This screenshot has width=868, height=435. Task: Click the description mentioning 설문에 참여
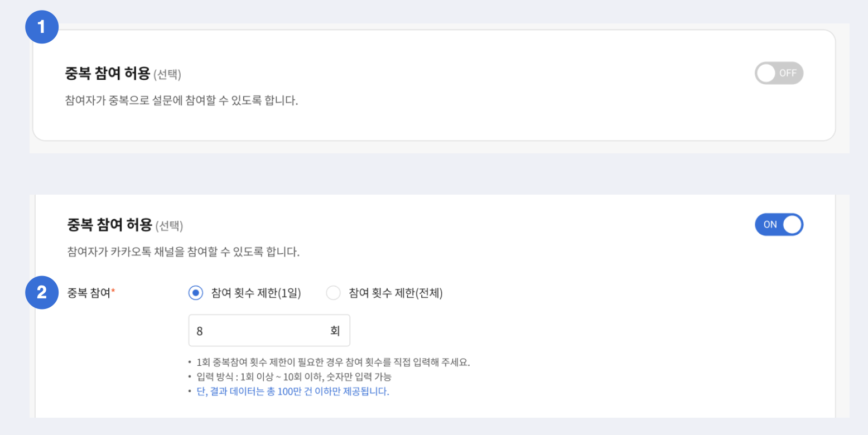[181, 101]
